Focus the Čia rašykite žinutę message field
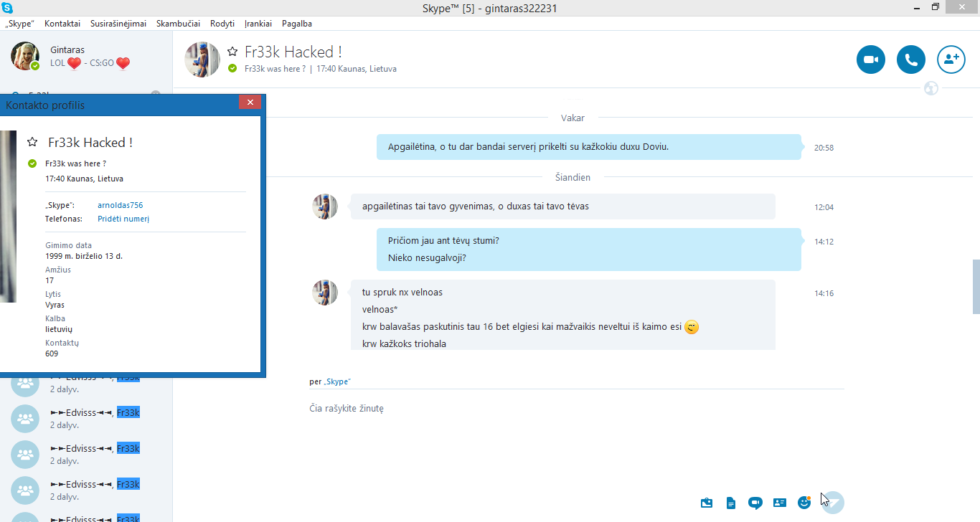Image resolution: width=980 pixels, height=522 pixels. (576, 409)
